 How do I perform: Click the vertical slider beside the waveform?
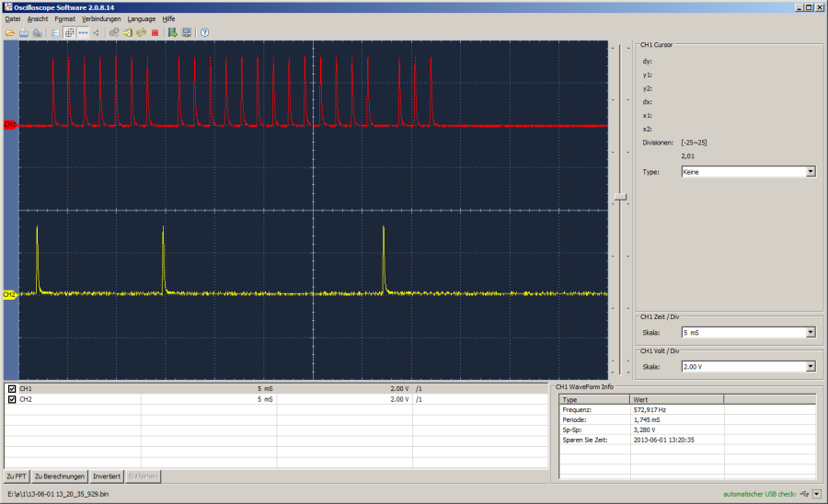[622, 197]
